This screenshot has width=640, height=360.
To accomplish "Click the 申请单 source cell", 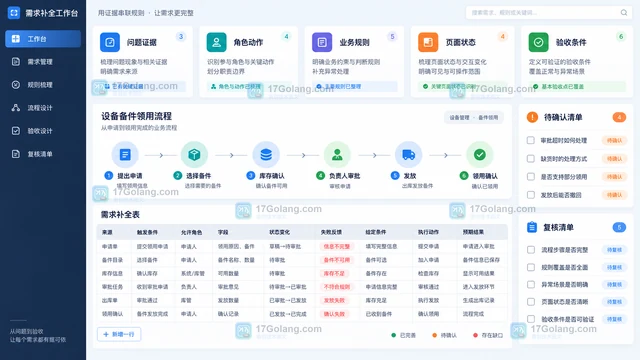I will pyautogui.click(x=110, y=247).
